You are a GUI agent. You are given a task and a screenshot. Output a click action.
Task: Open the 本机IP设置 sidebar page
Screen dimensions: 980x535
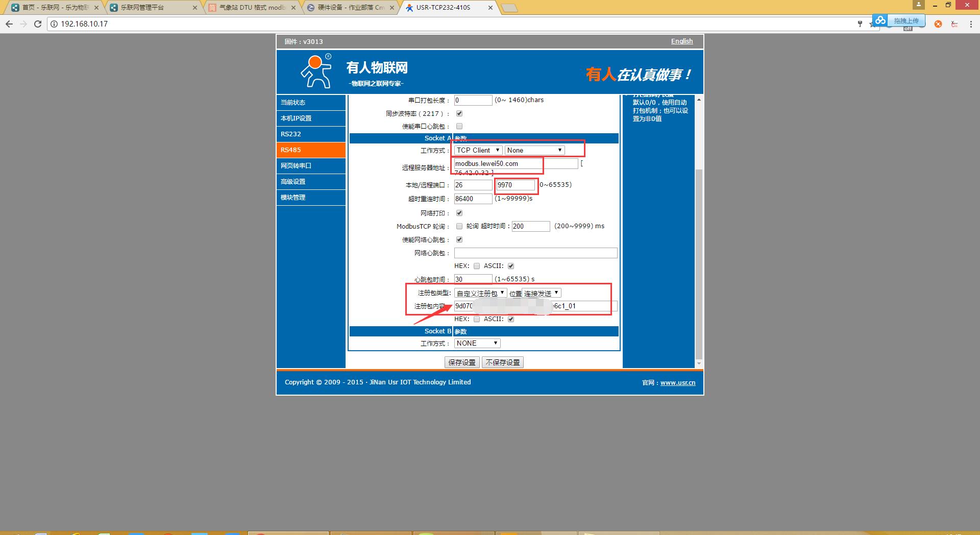[311, 118]
